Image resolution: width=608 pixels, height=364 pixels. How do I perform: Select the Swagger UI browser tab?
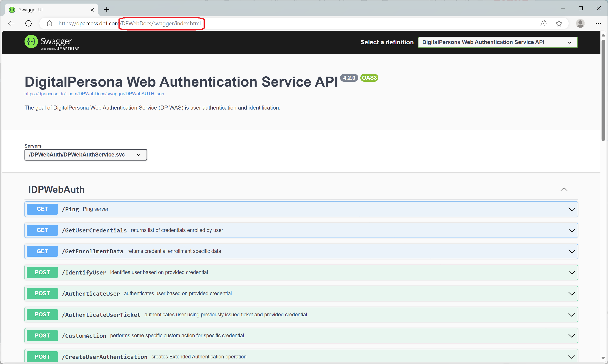(x=51, y=10)
